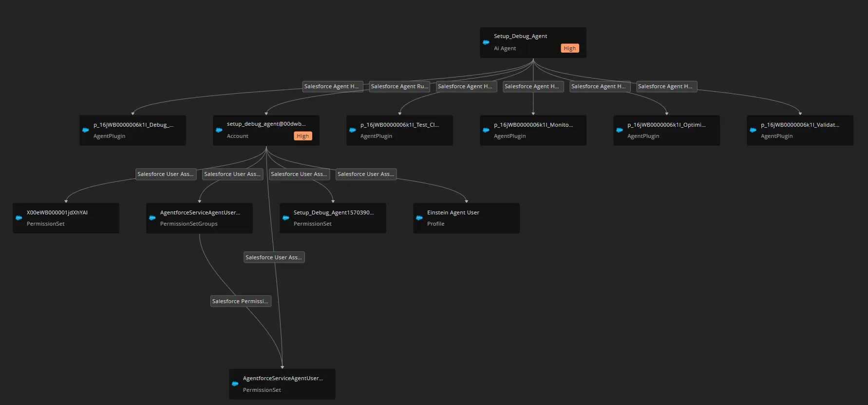This screenshot has height=405, width=868.
Task: Click the High badge on the Account node
Action: coord(303,136)
